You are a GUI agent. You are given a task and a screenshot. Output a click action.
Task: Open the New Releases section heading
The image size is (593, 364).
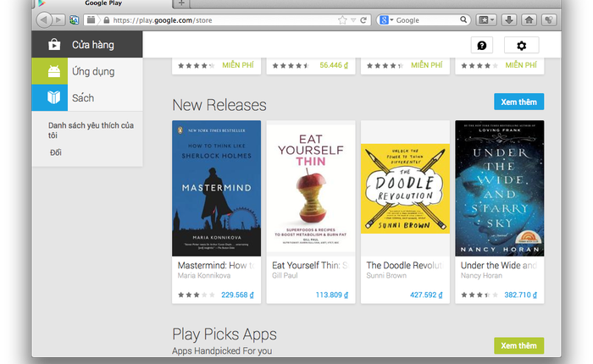coord(219,105)
